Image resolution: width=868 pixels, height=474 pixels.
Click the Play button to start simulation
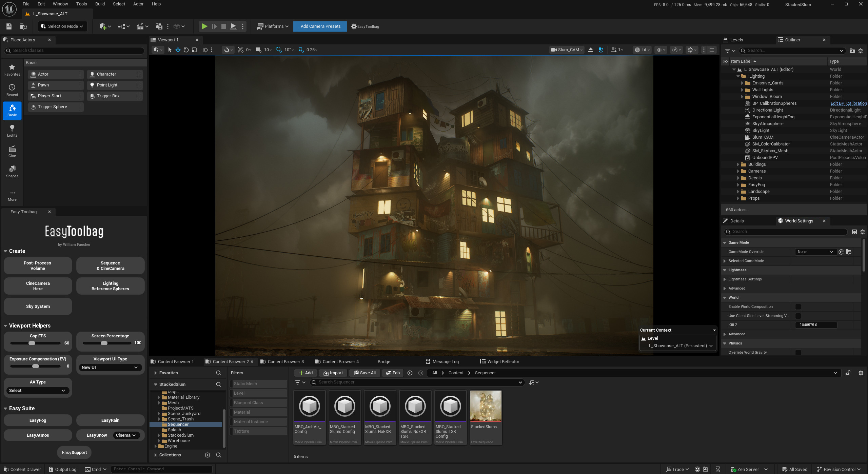tap(204, 26)
